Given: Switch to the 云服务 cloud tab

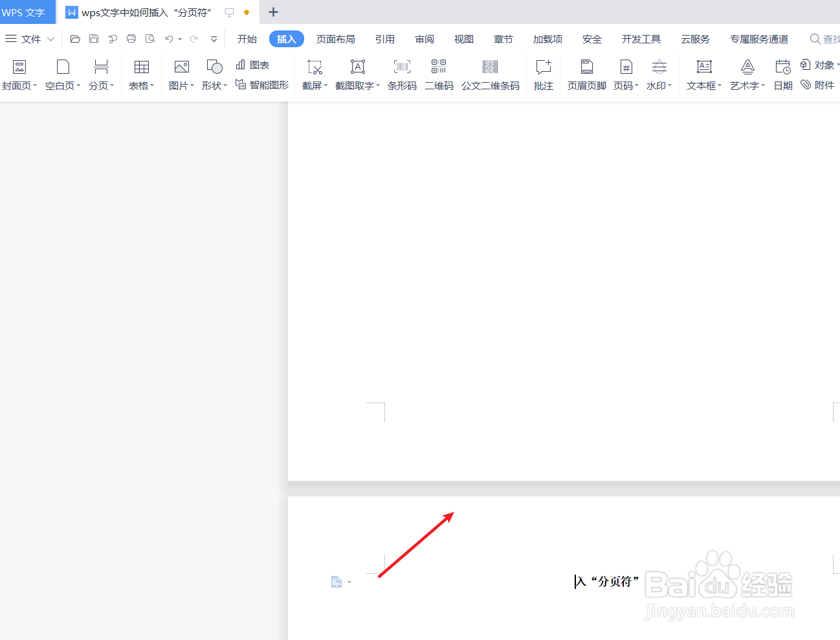Looking at the screenshot, I should (696, 39).
